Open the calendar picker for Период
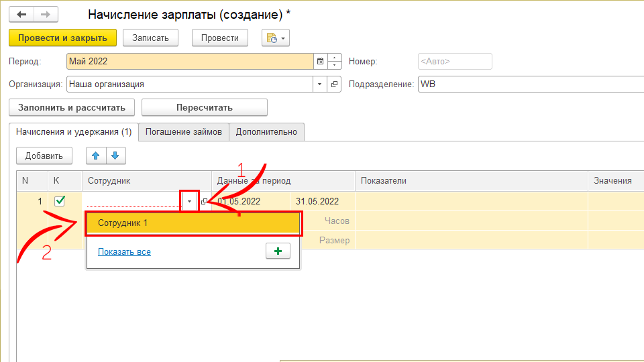The width and height of the screenshot is (644, 362). [x=320, y=62]
